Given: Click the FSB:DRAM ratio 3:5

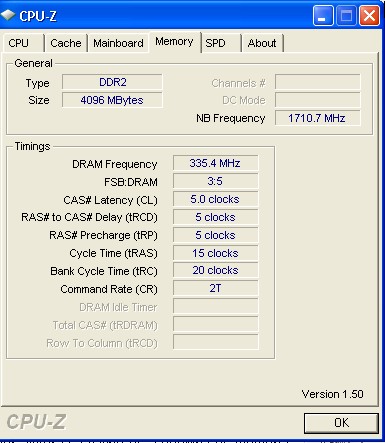Looking at the screenshot, I should [215, 181].
